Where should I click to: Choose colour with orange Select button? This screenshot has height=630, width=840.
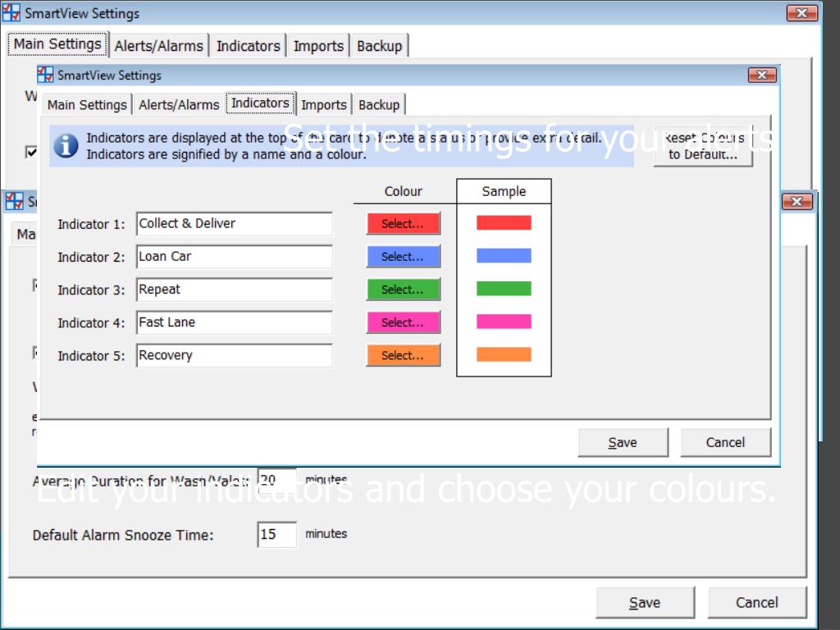coord(404,355)
